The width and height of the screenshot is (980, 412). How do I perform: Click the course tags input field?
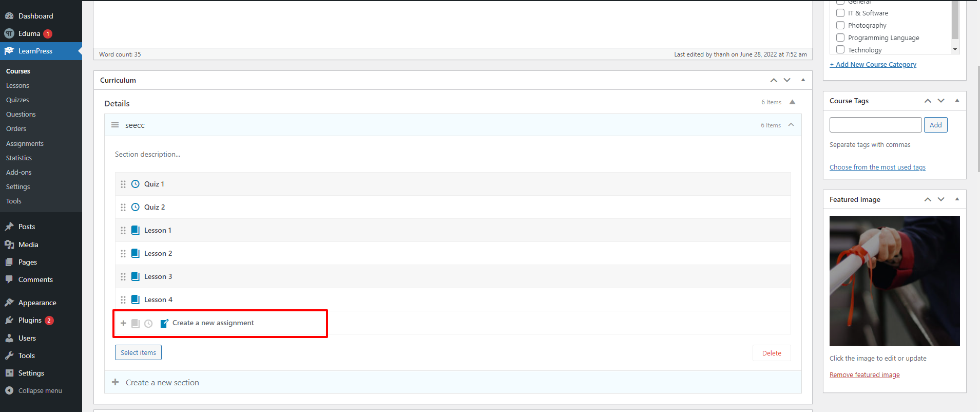click(x=875, y=125)
